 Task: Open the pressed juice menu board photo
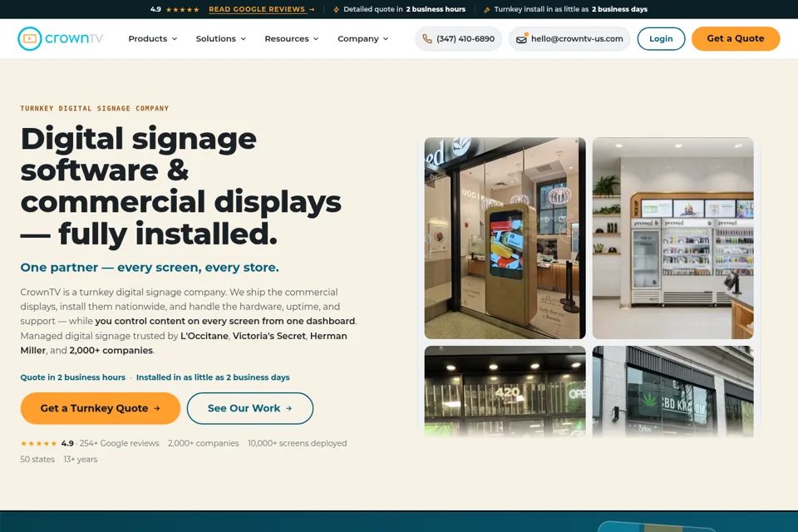click(672, 239)
